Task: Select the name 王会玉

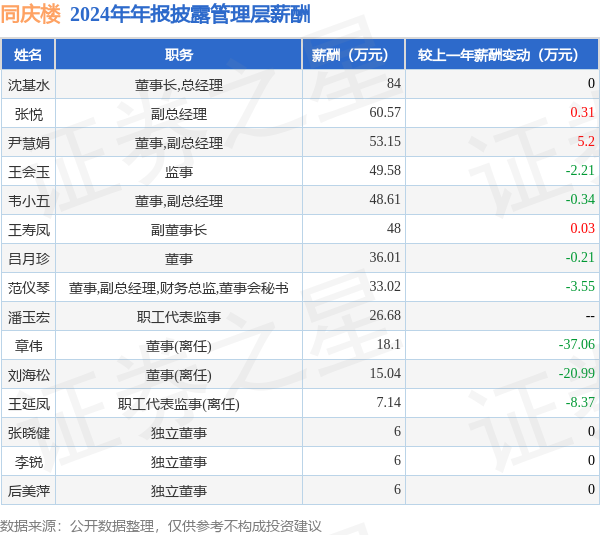Action: [x=29, y=172]
